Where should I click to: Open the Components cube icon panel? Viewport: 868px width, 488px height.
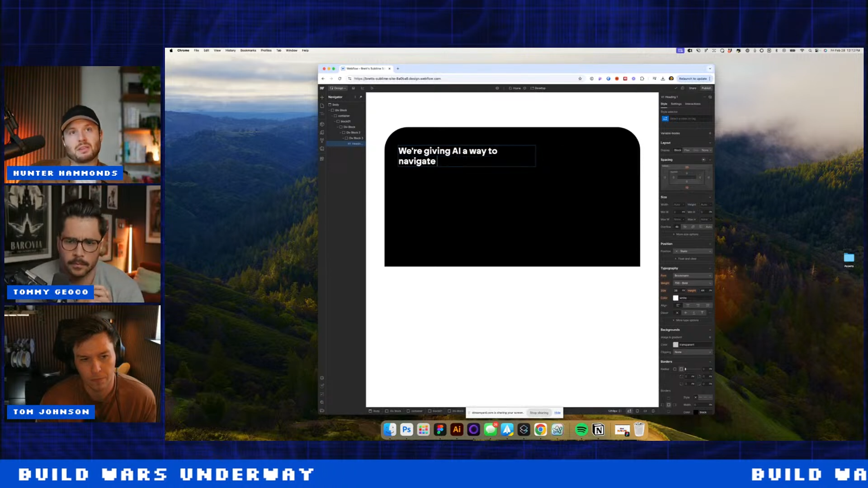[322, 124]
